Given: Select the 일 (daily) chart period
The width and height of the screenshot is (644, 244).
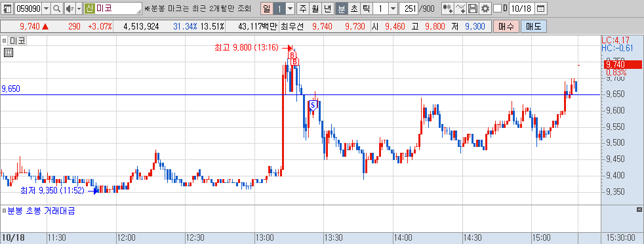Looking at the screenshot, I should coord(267,9).
